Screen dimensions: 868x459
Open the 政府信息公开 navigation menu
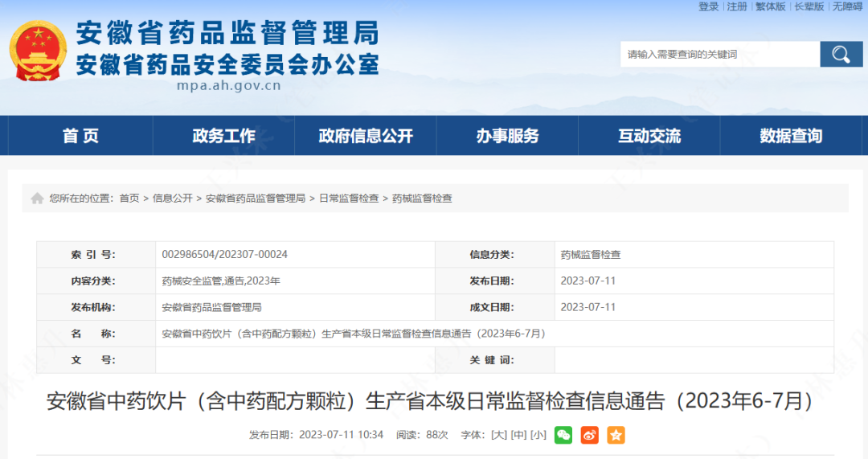pos(366,136)
